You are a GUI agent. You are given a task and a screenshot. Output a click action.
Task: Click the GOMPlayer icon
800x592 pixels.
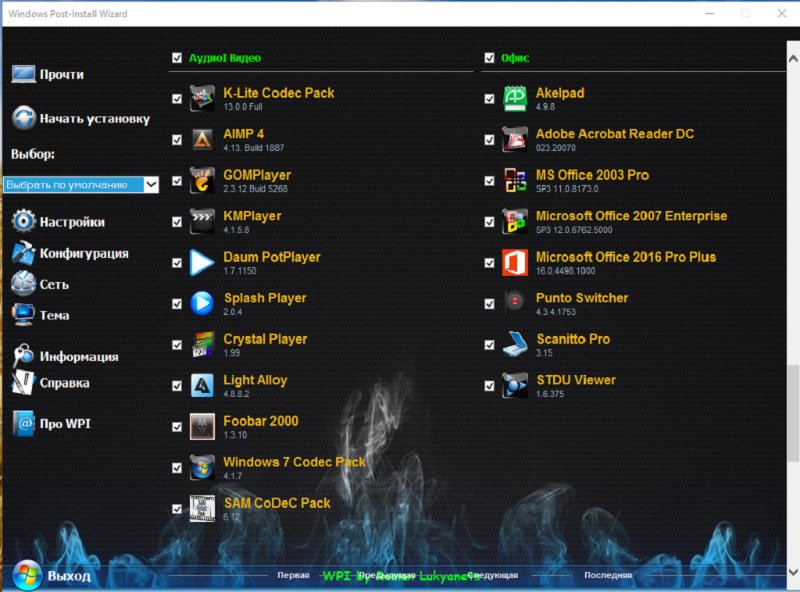[202, 180]
